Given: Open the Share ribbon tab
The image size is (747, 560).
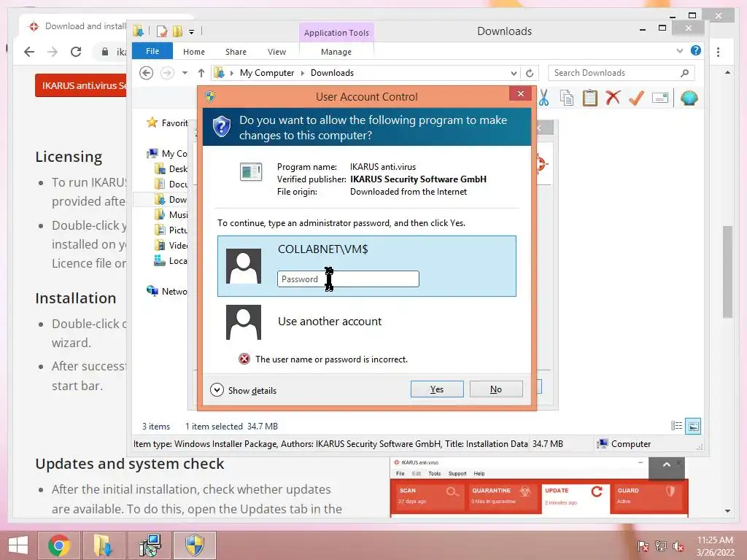Looking at the screenshot, I should coord(236,52).
